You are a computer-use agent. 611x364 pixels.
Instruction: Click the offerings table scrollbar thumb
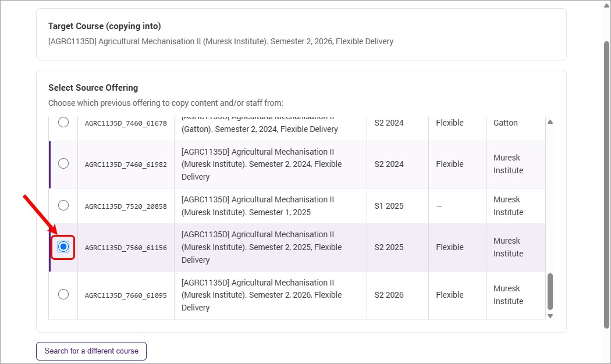[x=550, y=291]
